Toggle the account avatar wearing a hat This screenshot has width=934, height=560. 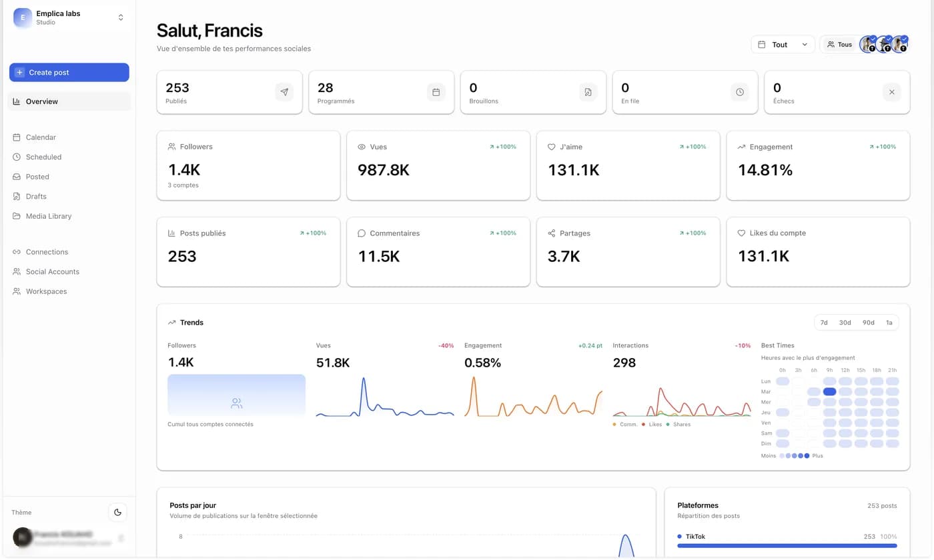884,45
